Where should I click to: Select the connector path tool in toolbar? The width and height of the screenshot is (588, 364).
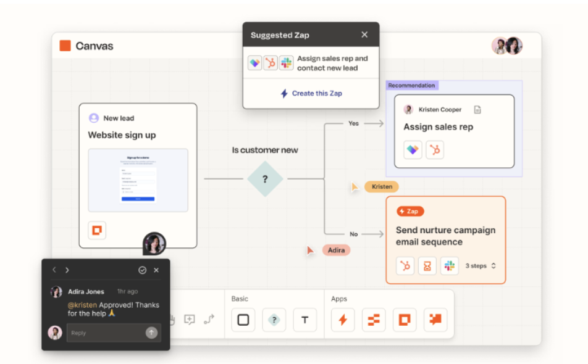[209, 320]
